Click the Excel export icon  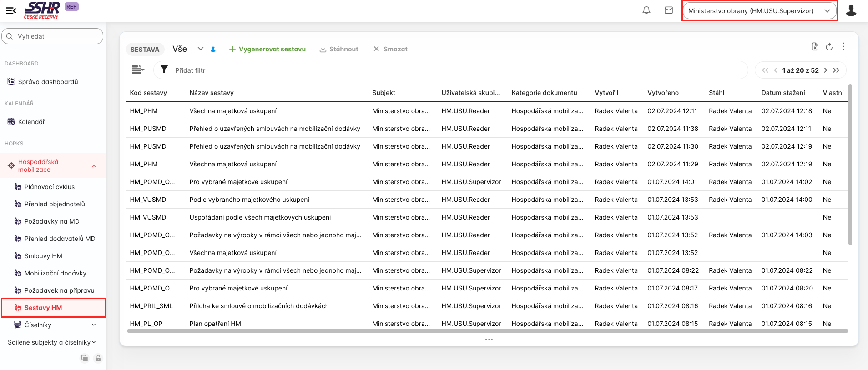[x=815, y=47]
